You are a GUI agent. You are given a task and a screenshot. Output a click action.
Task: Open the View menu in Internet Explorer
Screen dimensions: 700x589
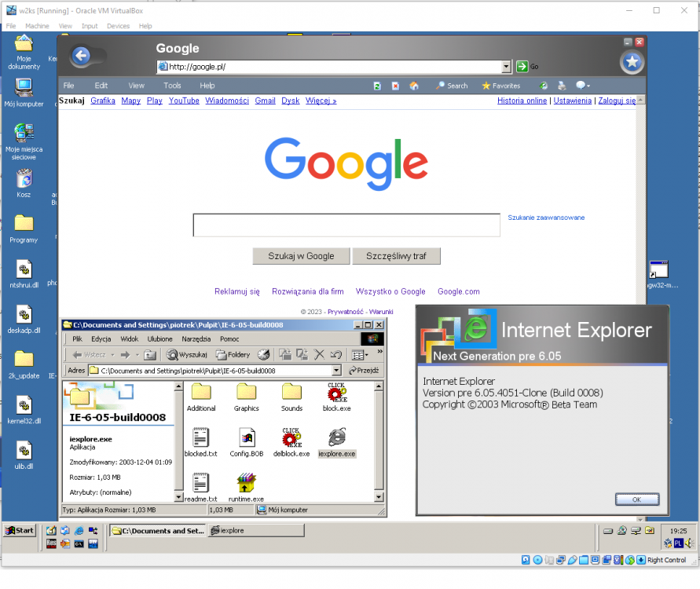pyautogui.click(x=136, y=86)
